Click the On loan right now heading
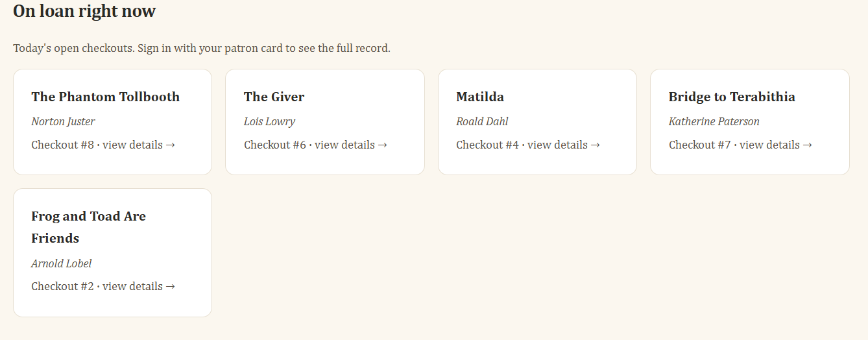 click(84, 11)
